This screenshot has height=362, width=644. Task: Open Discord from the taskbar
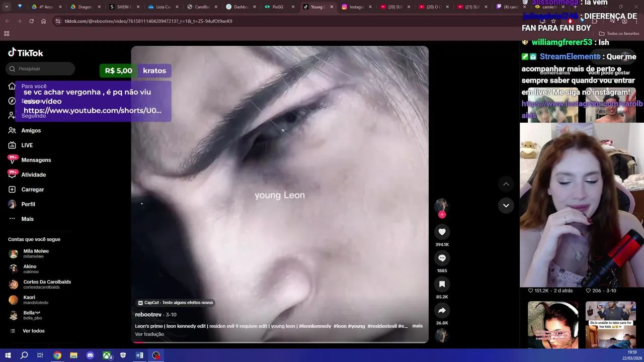click(x=90, y=355)
